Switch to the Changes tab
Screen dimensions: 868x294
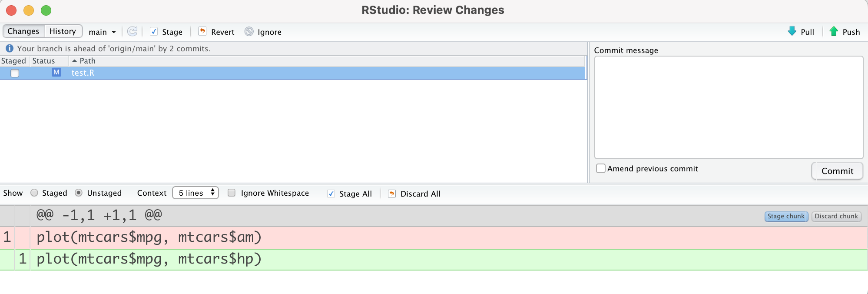(x=23, y=31)
